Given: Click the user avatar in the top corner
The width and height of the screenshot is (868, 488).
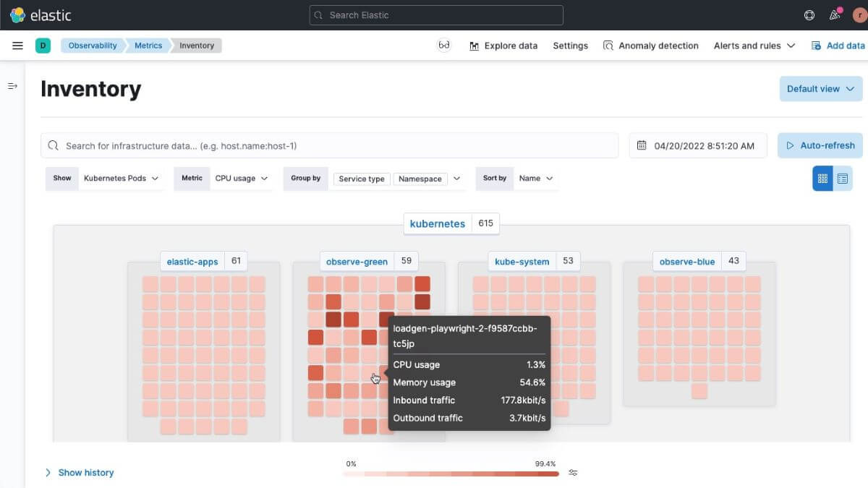Looking at the screenshot, I should coord(858,14).
